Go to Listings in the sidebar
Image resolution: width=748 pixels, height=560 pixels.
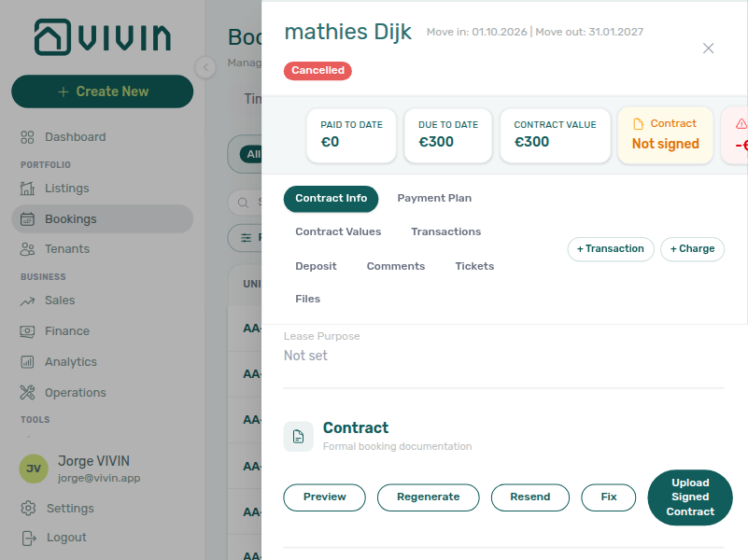coord(67,189)
